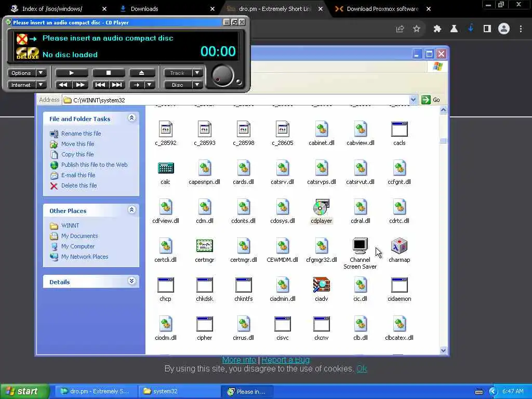The image size is (532, 399).
Task: Click the CD Player volume knob
Action: 223,76
